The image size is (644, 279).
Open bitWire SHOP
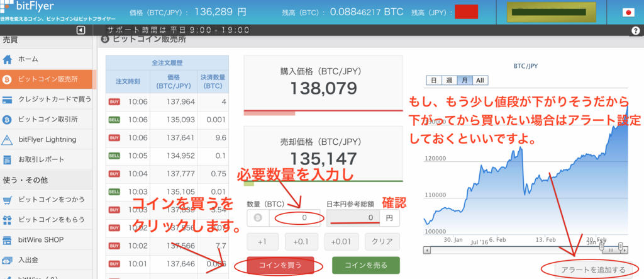click(x=46, y=240)
